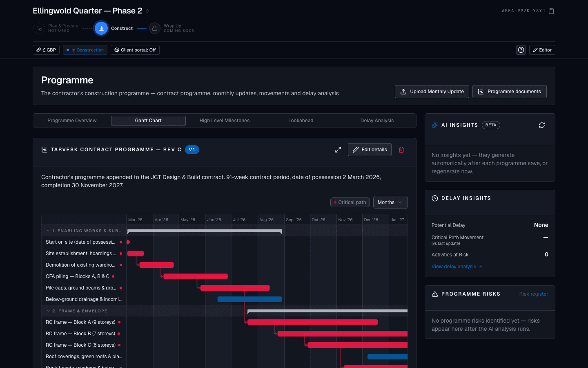The width and height of the screenshot is (588, 368).
Task: Select the RC frame Block B Gantt bar
Action: [343, 334]
